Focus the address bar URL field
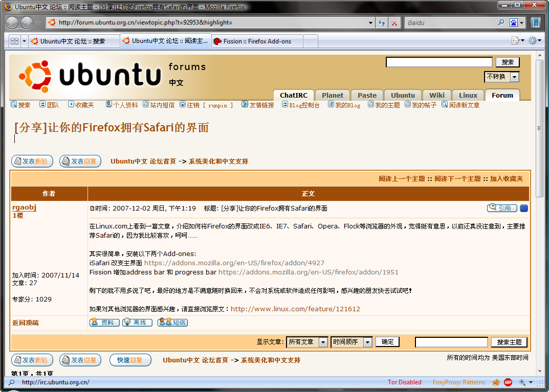This screenshot has height=392, width=549. (210, 22)
